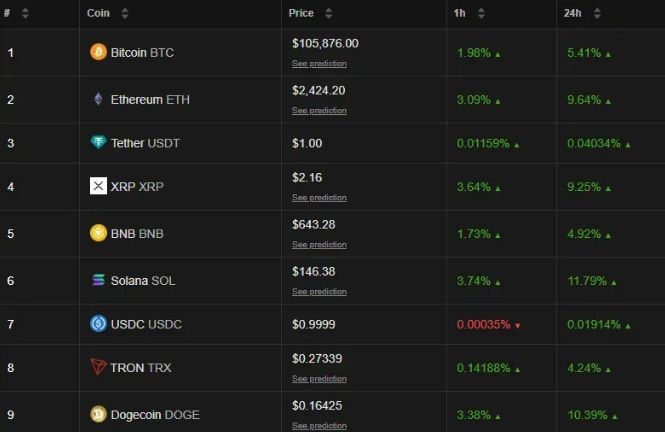
Task: Click the USDC 1h red percentage value
Action: (483, 325)
